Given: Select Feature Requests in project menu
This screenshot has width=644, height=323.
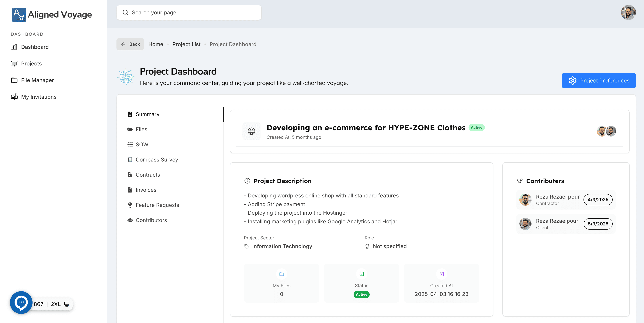Looking at the screenshot, I should point(157,205).
